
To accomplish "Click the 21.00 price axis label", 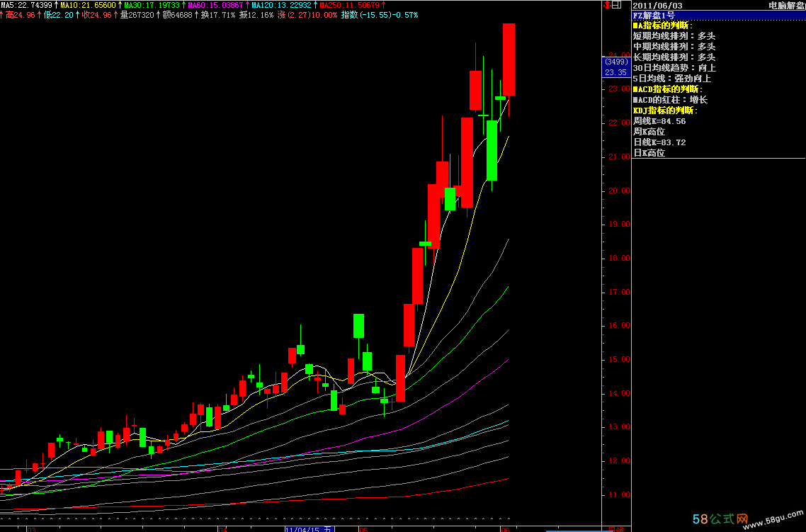I will tap(619, 157).
